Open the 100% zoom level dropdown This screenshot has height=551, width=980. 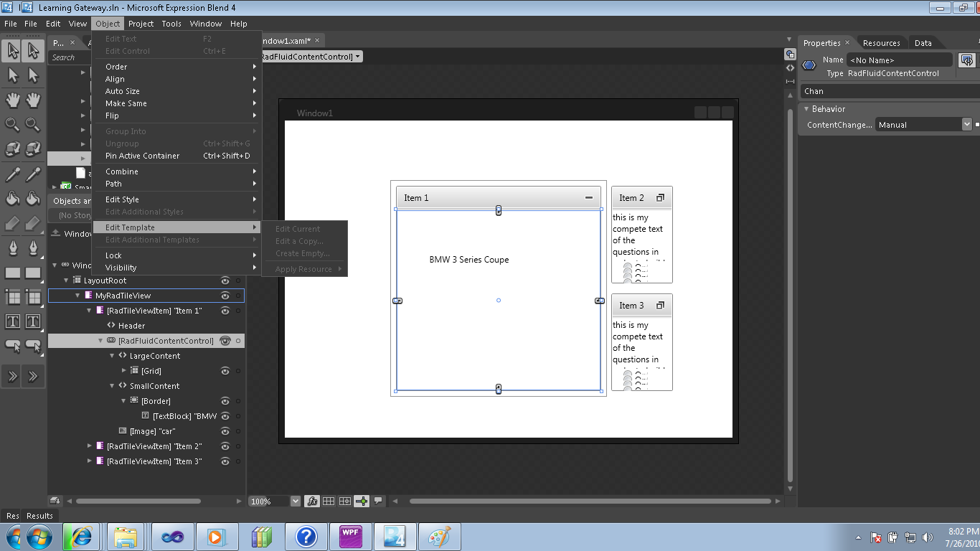(295, 501)
